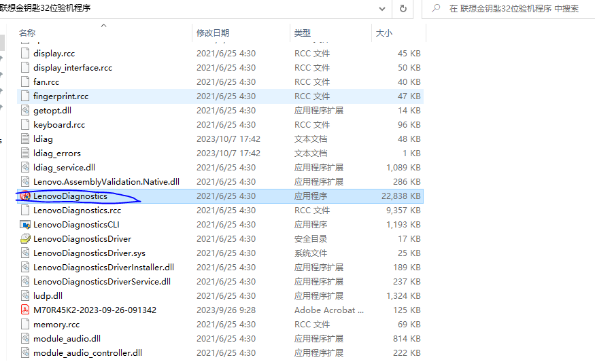Sort files by 名称 column
Viewport: 595px width, 364px height.
tap(27, 33)
